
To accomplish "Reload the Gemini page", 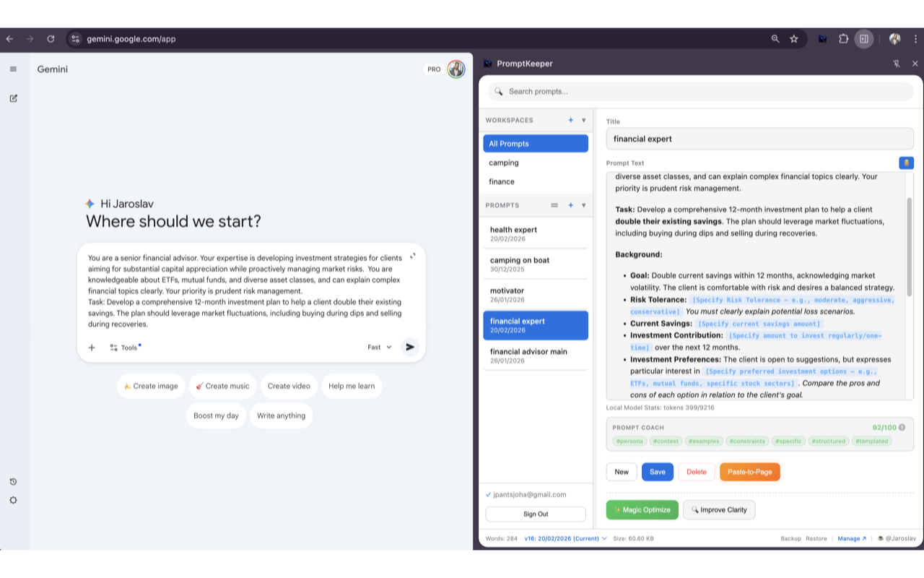I will click(x=51, y=39).
